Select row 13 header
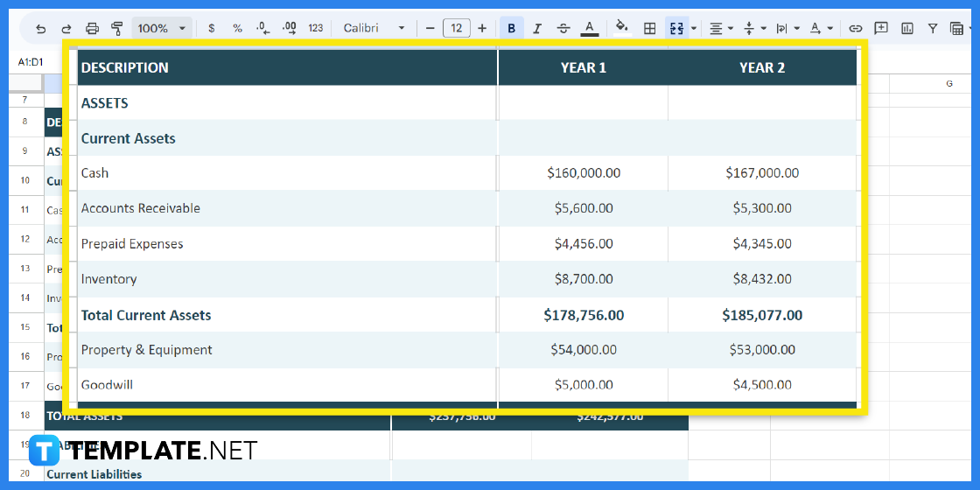This screenshot has width=980, height=490. [25, 268]
